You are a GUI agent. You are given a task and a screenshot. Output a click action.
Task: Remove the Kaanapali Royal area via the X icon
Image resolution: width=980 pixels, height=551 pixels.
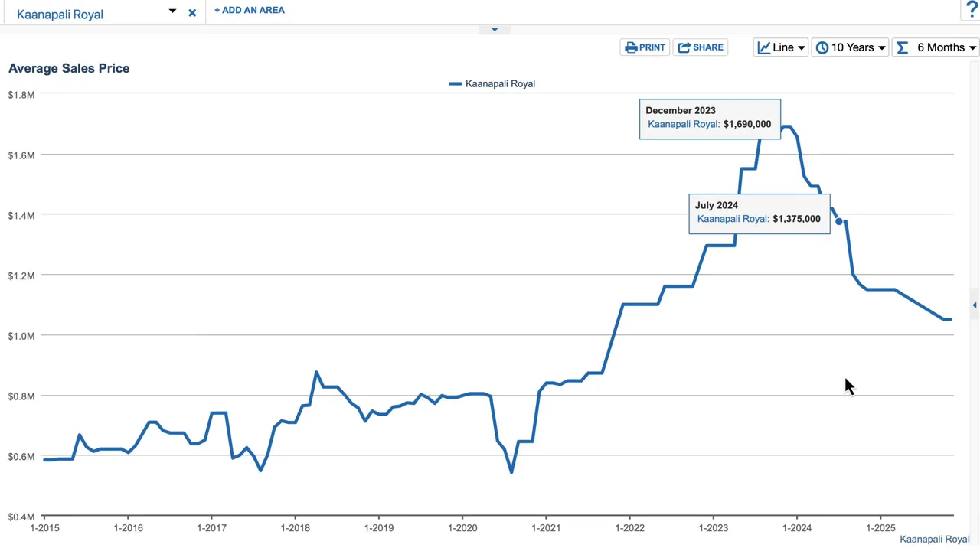192,12
